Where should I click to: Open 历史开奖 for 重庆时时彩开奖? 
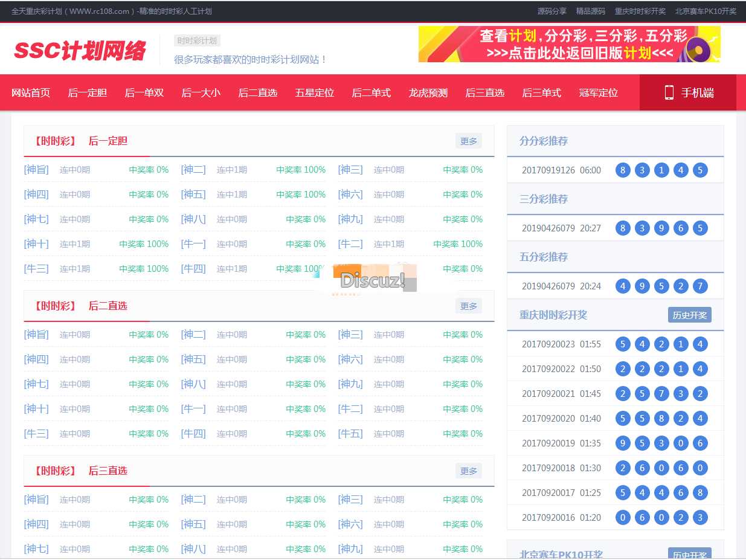(x=690, y=315)
